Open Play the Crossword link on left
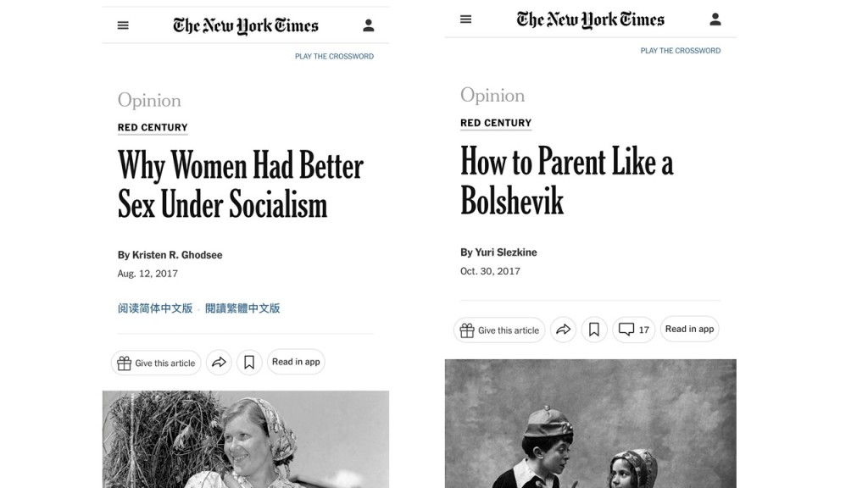Screen dimensions: 868x488 click(x=334, y=57)
